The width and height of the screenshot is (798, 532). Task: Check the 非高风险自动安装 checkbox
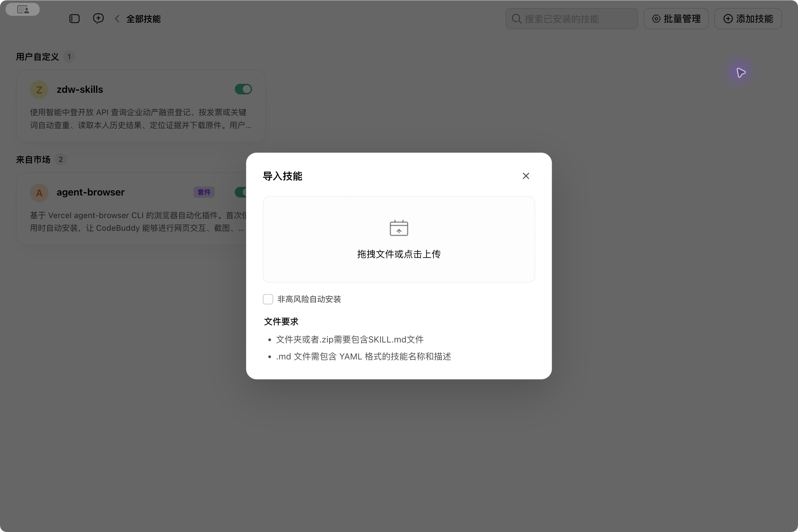click(268, 299)
